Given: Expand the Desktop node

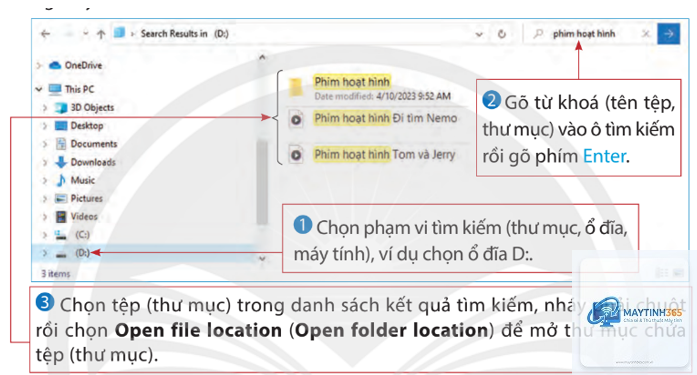Looking at the screenshot, I should click(x=45, y=126).
